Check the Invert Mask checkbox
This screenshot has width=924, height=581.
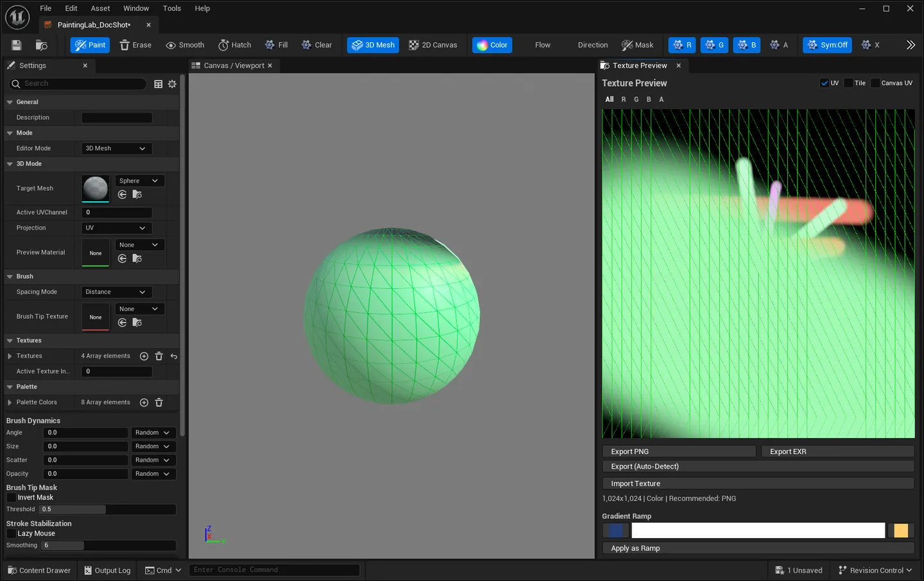[11, 498]
